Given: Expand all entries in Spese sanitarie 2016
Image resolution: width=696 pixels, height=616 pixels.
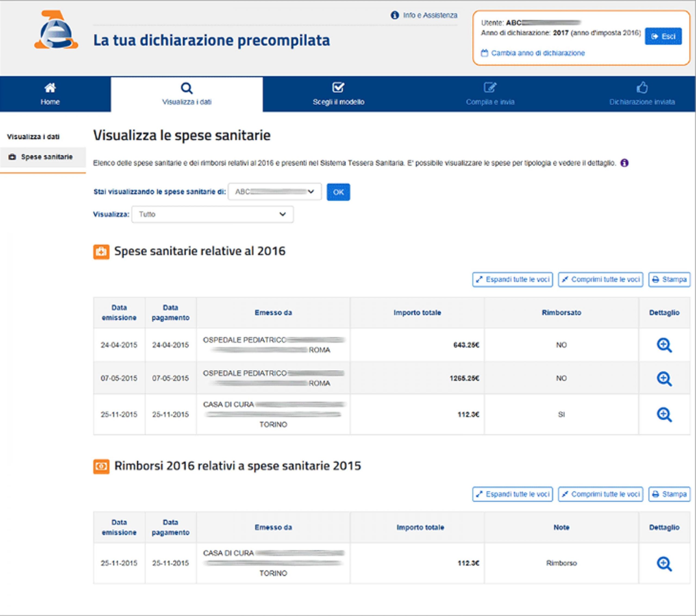Looking at the screenshot, I should pyautogui.click(x=512, y=280).
